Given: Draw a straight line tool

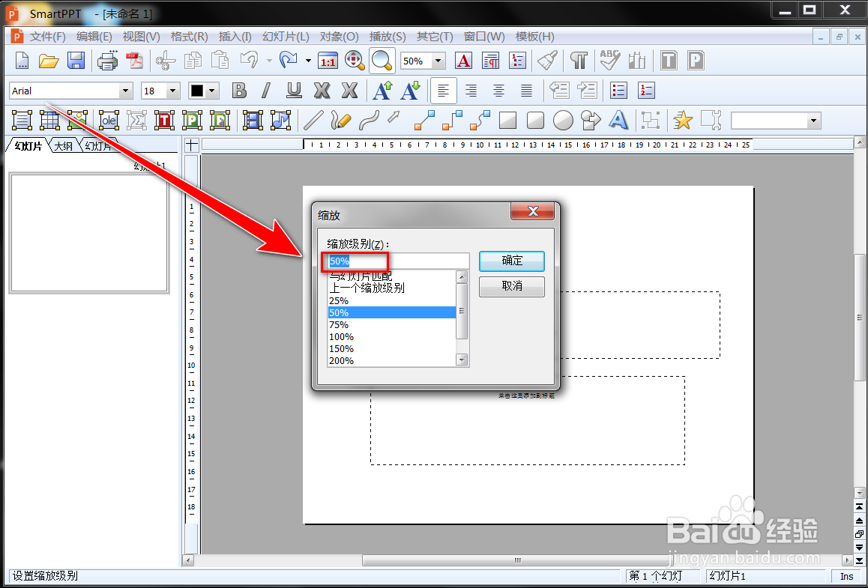Looking at the screenshot, I should pyautogui.click(x=313, y=120).
